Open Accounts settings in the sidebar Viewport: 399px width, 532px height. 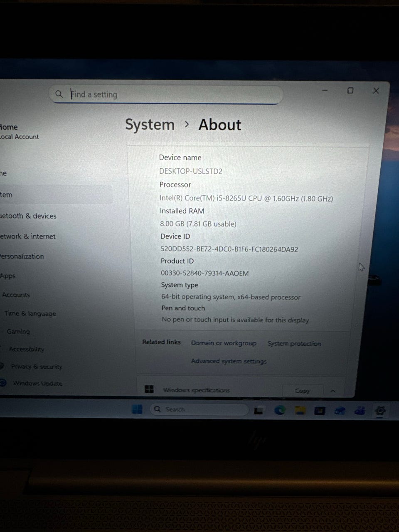pyautogui.click(x=16, y=295)
